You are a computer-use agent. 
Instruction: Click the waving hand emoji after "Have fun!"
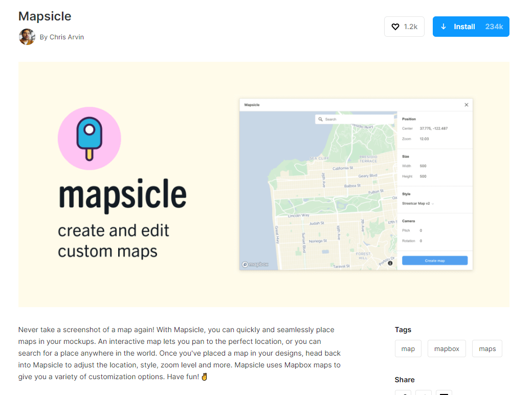tap(204, 377)
